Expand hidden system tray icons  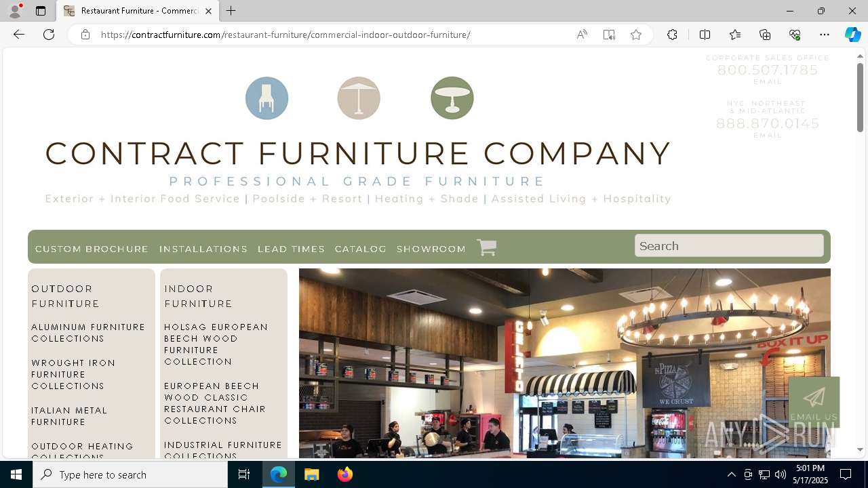point(731,474)
